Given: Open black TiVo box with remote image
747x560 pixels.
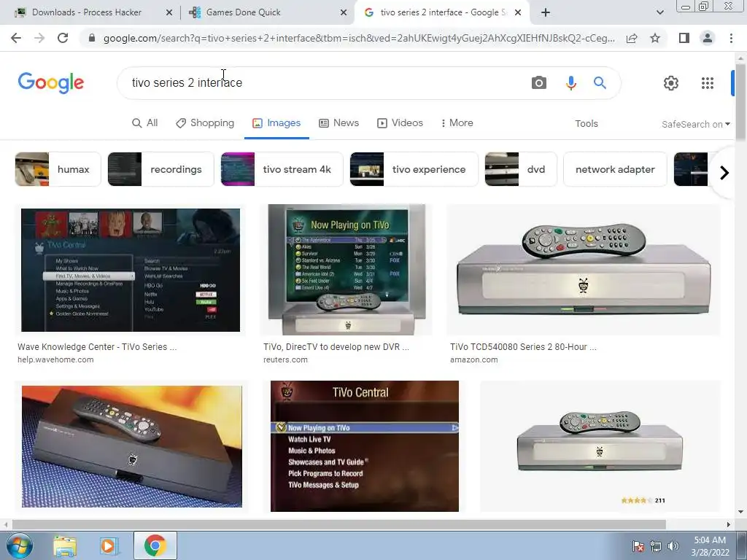Looking at the screenshot, I should pyautogui.click(x=132, y=446).
